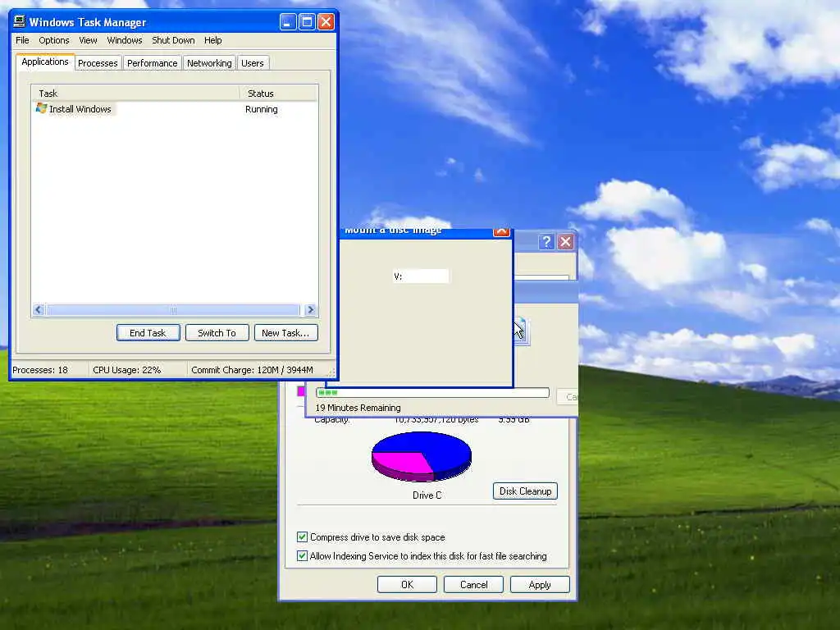Viewport: 840px width, 630px height.
Task: Close the Mount a disc image dialog
Action: pyautogui.click(x=501, y=231)
